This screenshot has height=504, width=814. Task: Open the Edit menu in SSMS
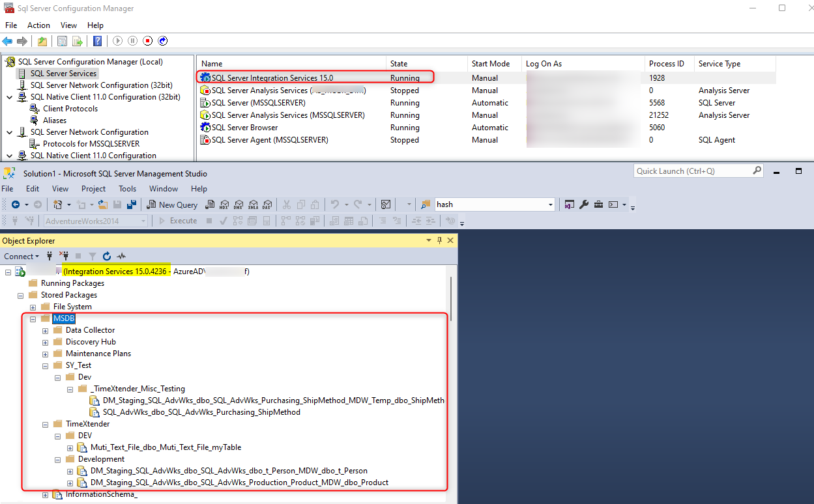tap(33, 189)
